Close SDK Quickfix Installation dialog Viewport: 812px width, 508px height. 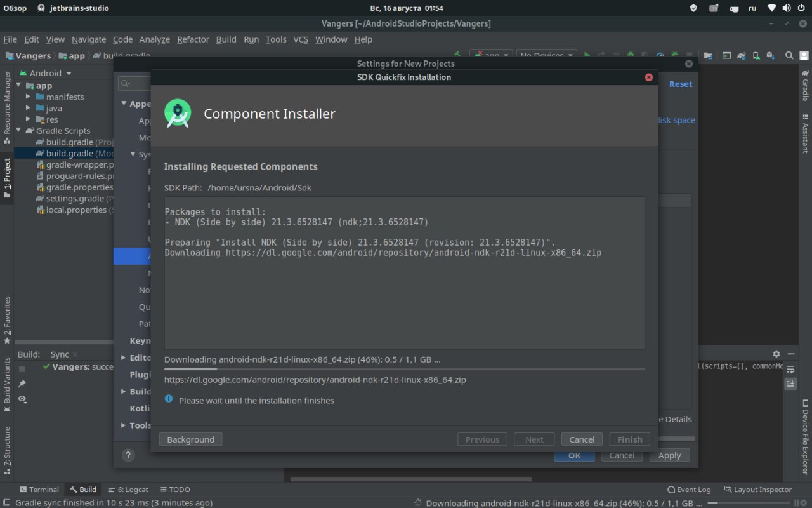[649, 77]
